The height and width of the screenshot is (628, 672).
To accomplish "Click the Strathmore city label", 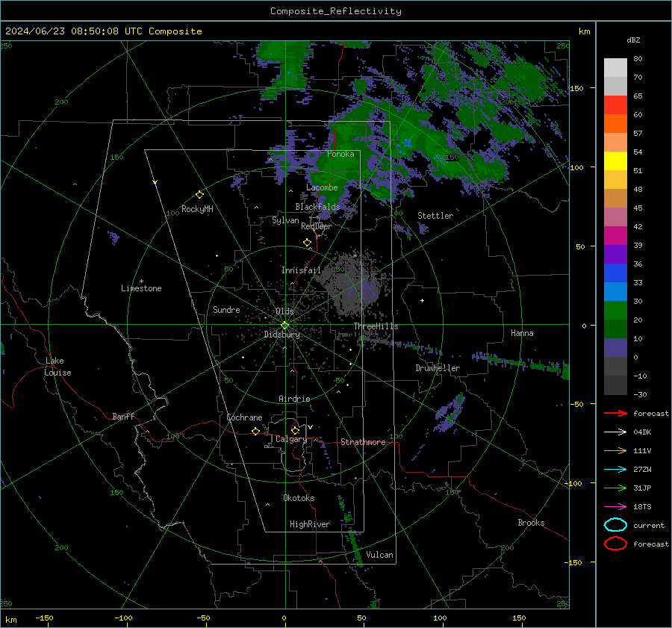I will coord(363,442).
